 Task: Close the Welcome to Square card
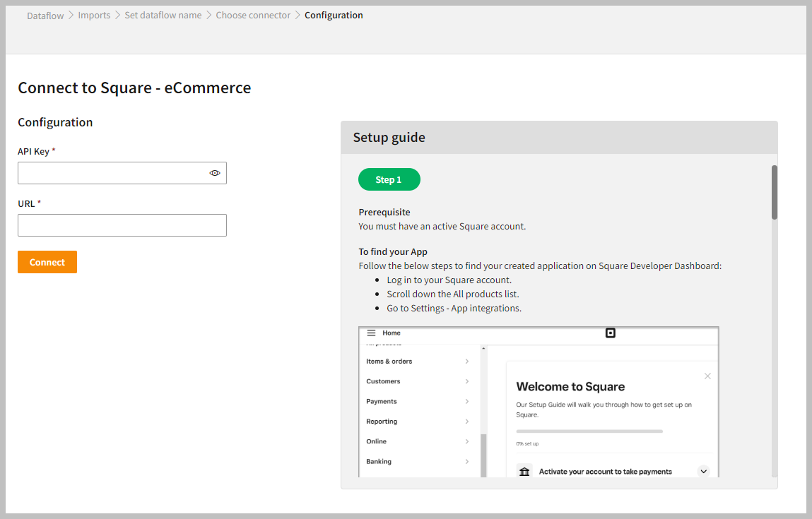point(707,376)
